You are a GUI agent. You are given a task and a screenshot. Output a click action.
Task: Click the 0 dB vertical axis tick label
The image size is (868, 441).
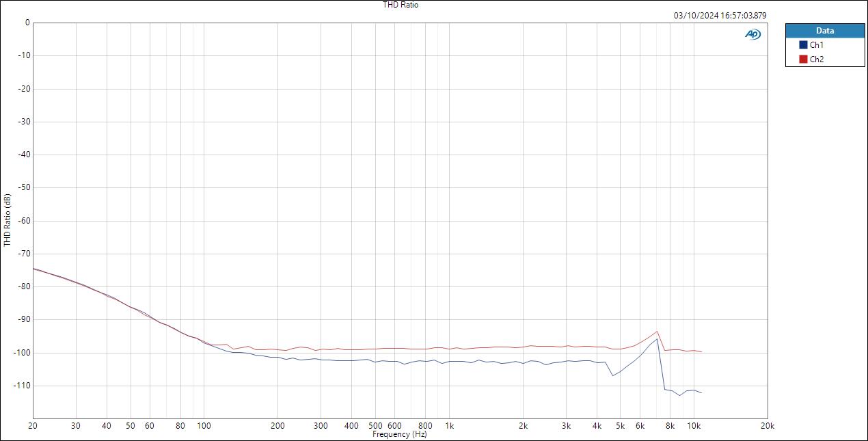click(x=26, y=21)
